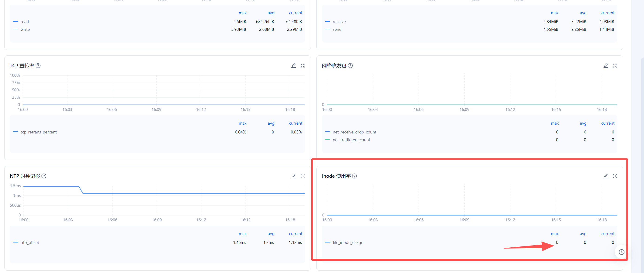Toggle the send series legend entry
This screenshot has width=644, height=273.
coord(337,29)
